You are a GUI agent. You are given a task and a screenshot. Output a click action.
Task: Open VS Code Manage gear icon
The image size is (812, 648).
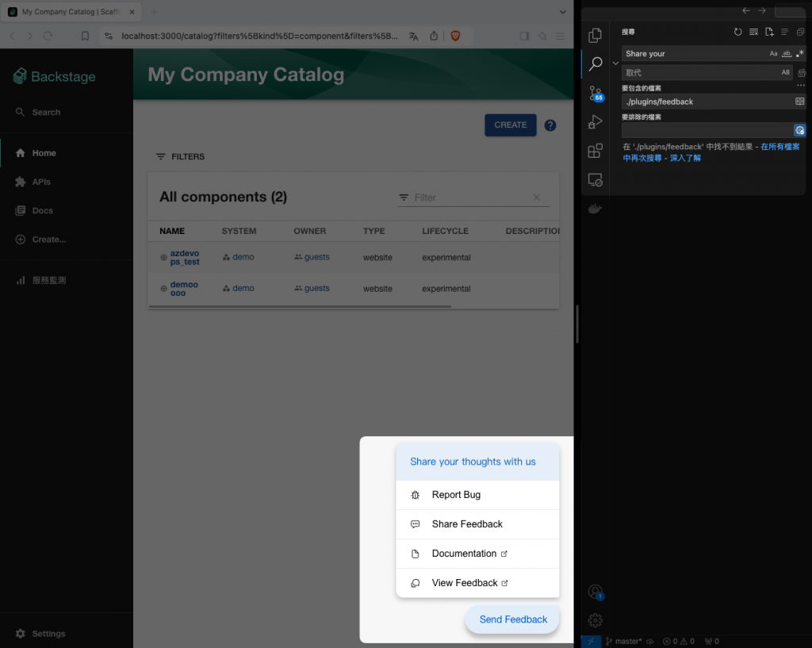[595, 620]
